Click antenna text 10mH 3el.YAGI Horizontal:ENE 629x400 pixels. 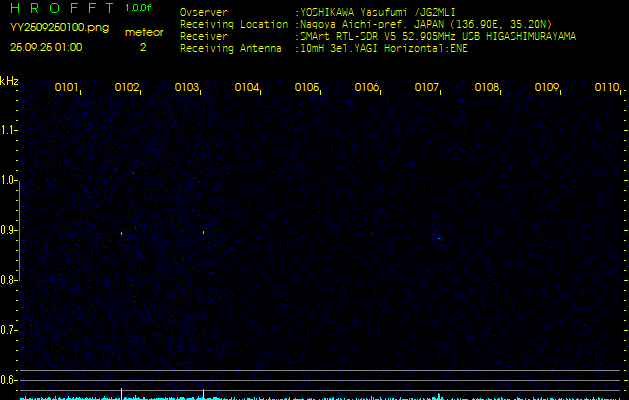click(384, 49)
